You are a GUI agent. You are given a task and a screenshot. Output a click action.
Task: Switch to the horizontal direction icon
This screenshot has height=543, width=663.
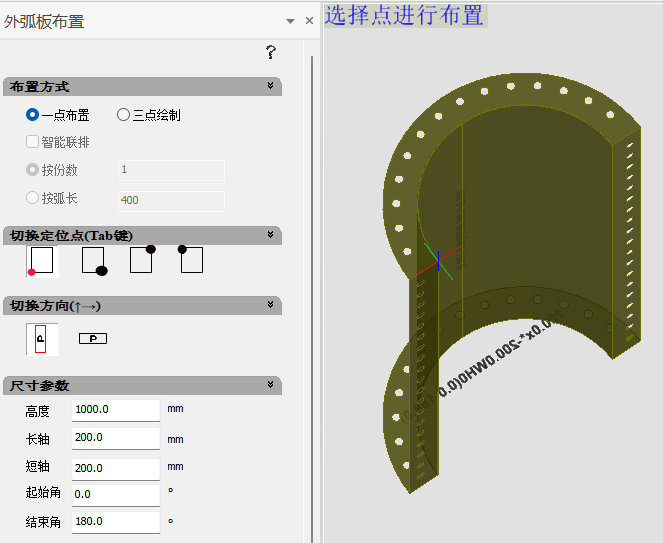click(93, 339)
